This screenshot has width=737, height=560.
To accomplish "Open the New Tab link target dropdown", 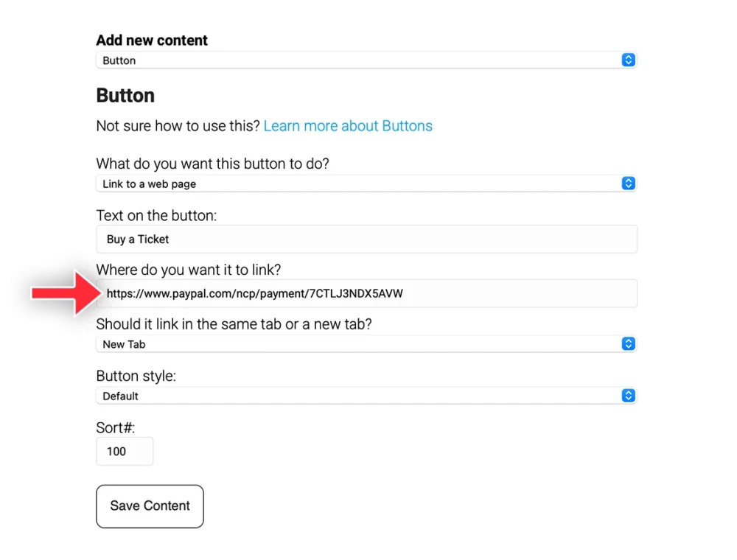I will coord(366,344).
